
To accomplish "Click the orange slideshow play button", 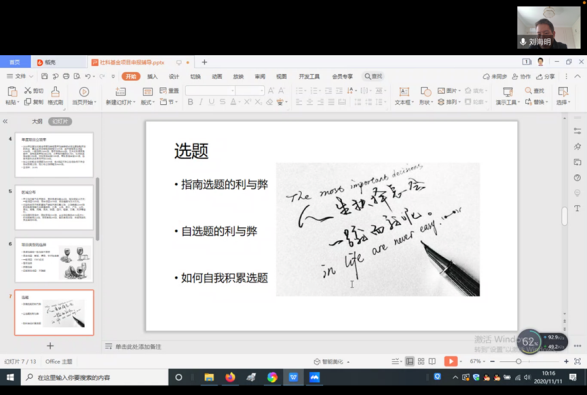I will pos(451,361).
